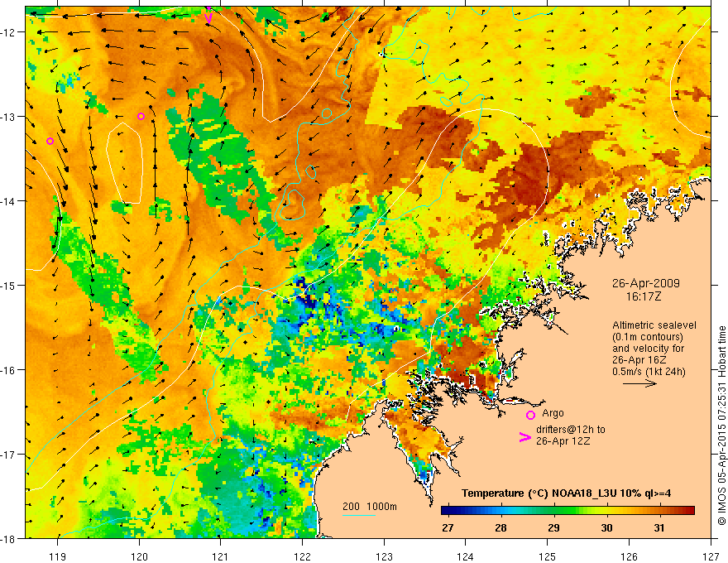This screenshot has width=728, height=563.
Task: Click the '200 1000m' depth label
Action: pos(370,507)
